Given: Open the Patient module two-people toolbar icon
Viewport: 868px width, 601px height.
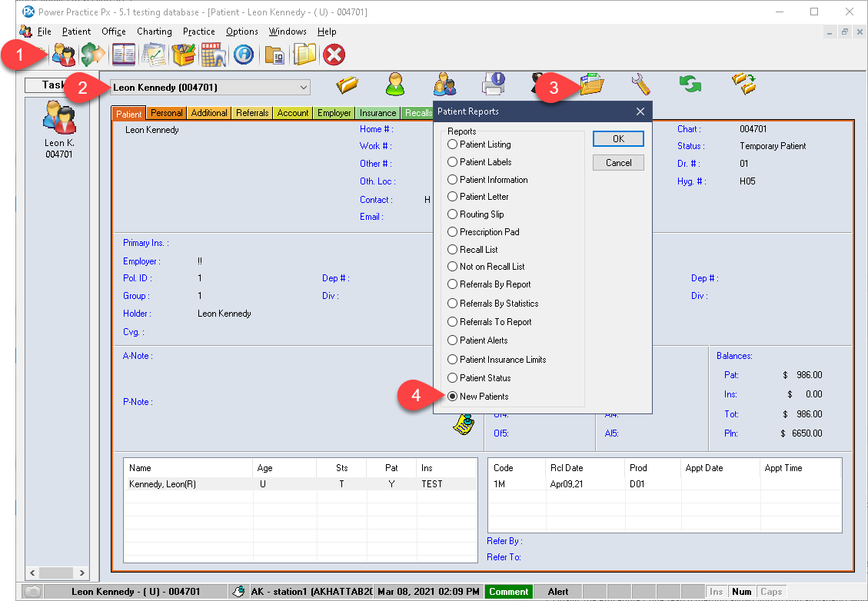Looking at the screenshot, I should 64,55.
